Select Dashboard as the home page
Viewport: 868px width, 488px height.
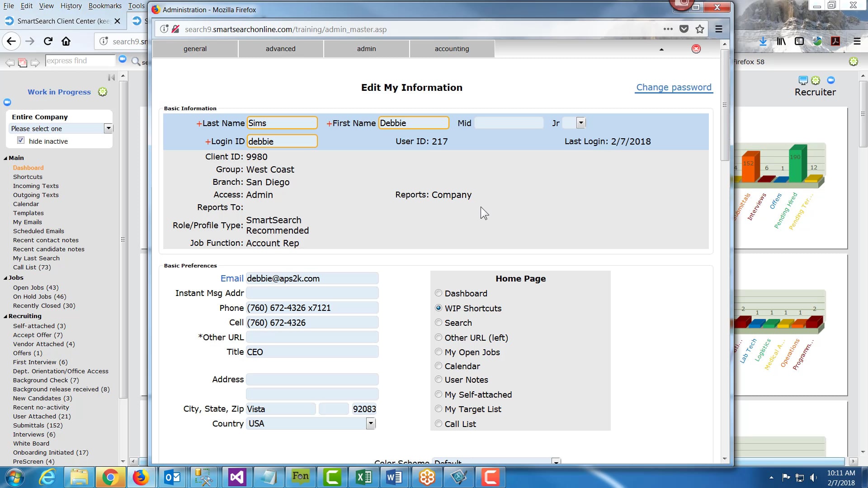point(439,293)
